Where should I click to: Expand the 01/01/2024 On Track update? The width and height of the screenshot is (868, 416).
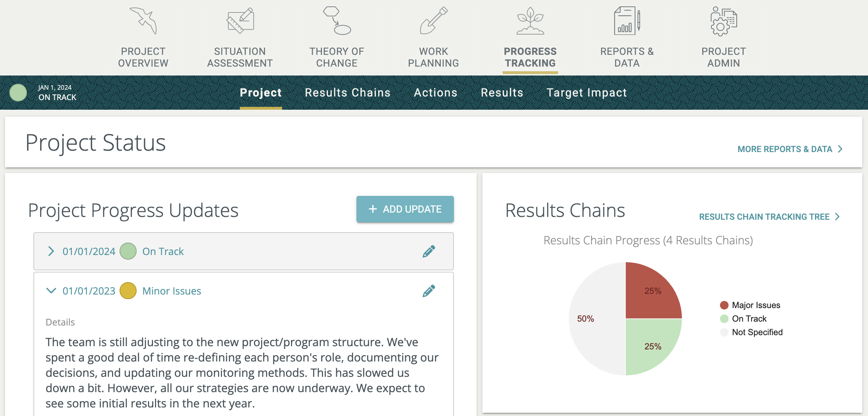pos(51,251)
